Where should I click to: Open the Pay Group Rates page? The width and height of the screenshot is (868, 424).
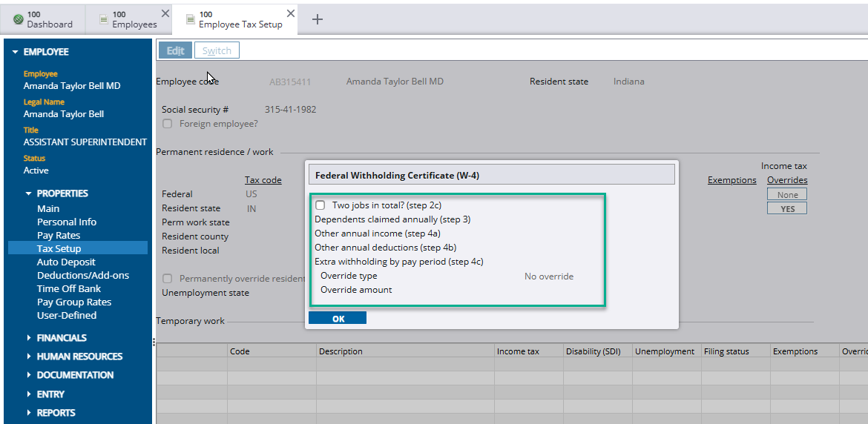[74, 302]
